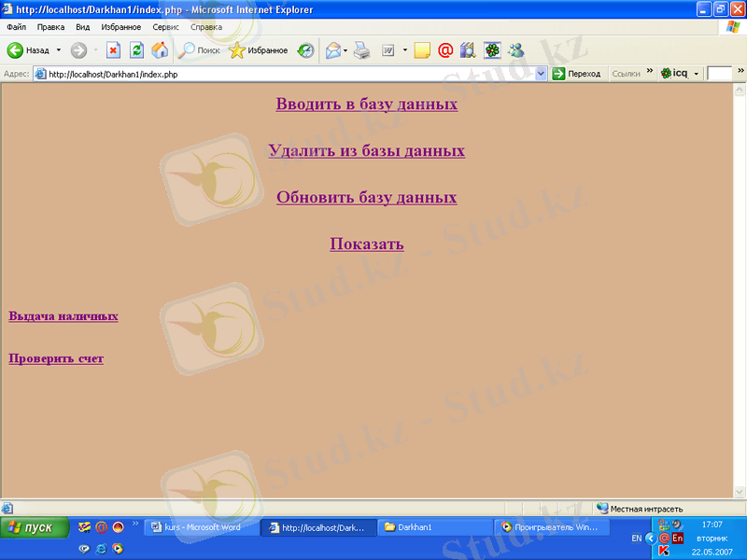Open the icq toolbar dropdown
Screen dimensions: 747x560
(696, 74)
